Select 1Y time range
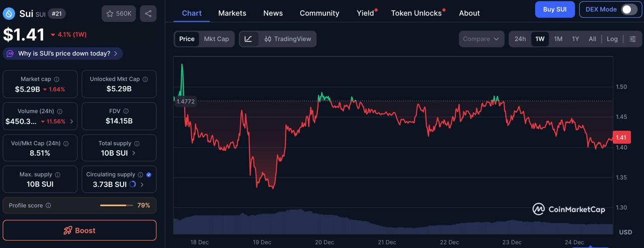Viewport: 644px width, 248px height. [x=576, y=39]
